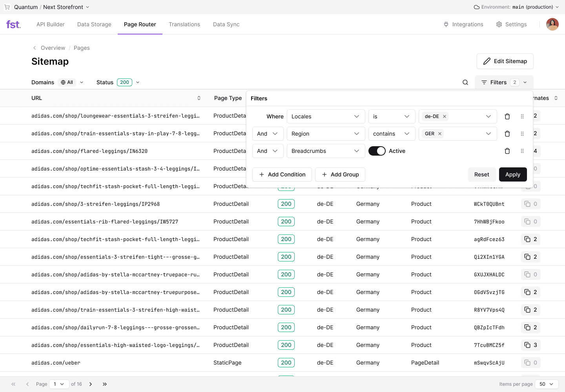Delete the Locales filter with its trash icon
Viewport: 565px width, 392px height.
point(507,116)
